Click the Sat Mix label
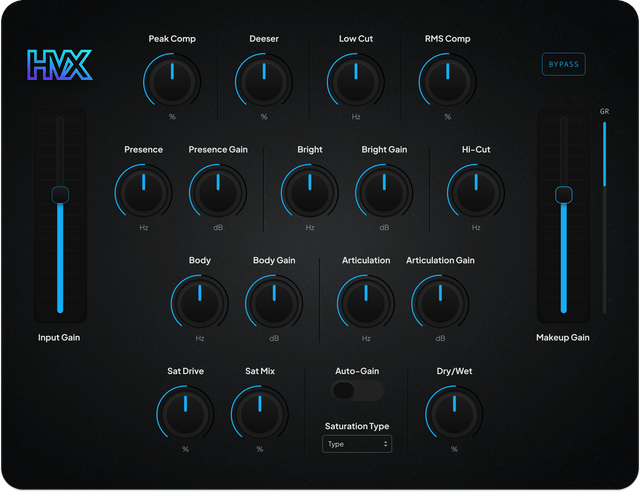The height and width of the screenshot is (492, 640). point(260,371)
